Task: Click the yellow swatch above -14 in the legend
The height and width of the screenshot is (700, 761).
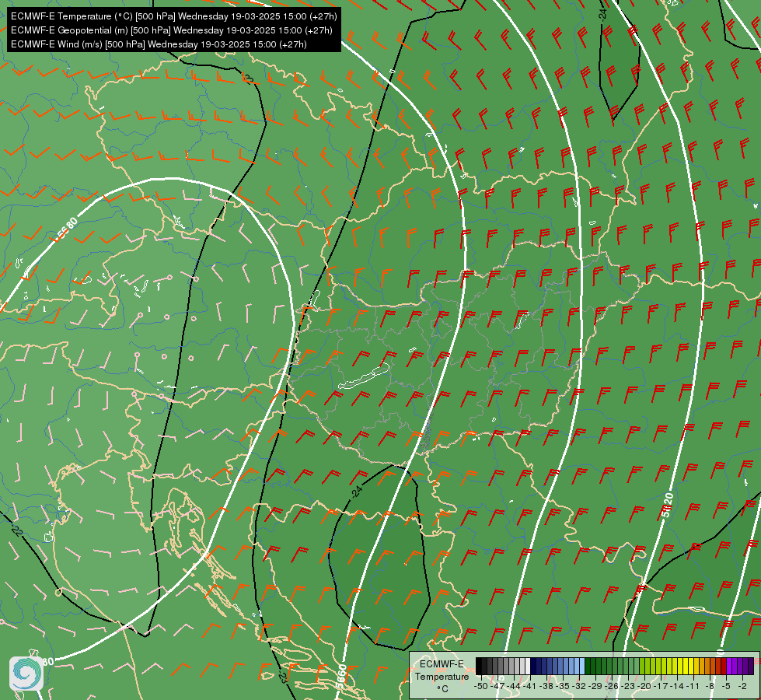Action: click(x=675, y=666)
